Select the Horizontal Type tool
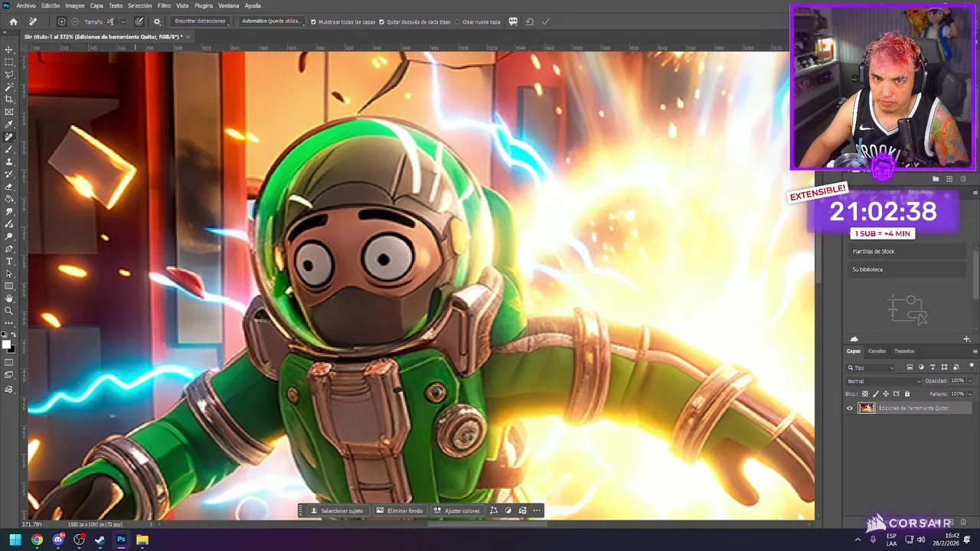The width and height of the screenshot is (980, 551). pyautogui.click(x=9, y=261)
